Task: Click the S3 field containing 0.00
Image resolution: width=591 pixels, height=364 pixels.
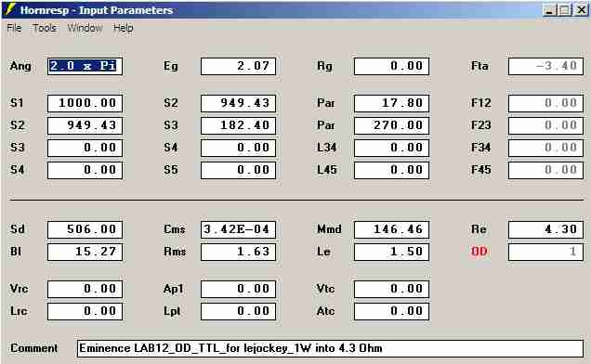Action: (85, 148)
